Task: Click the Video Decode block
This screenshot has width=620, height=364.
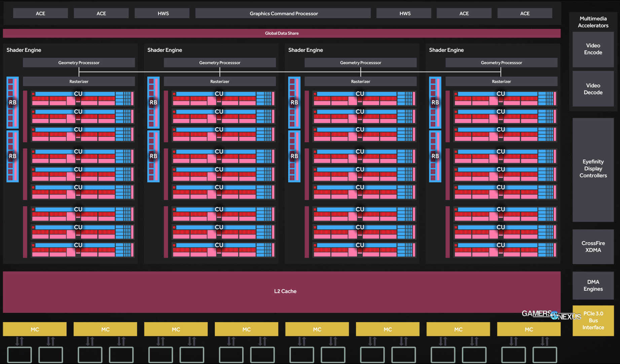Action: [x=593, y=89]
